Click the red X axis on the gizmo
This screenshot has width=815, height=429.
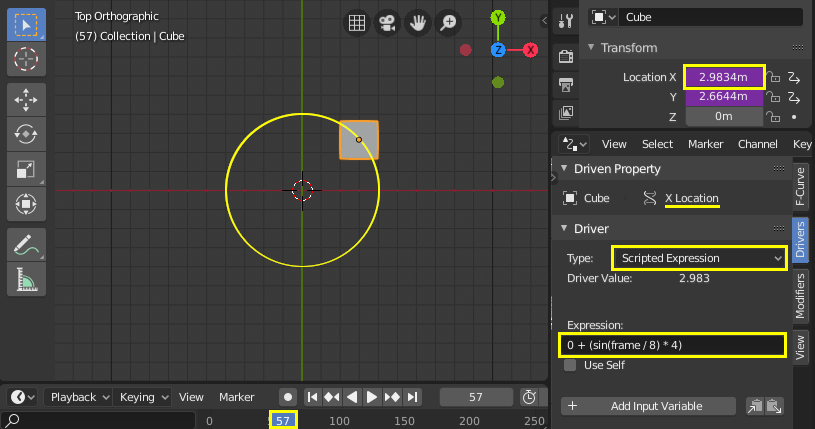pyautogui.click(x=530, y=50)
